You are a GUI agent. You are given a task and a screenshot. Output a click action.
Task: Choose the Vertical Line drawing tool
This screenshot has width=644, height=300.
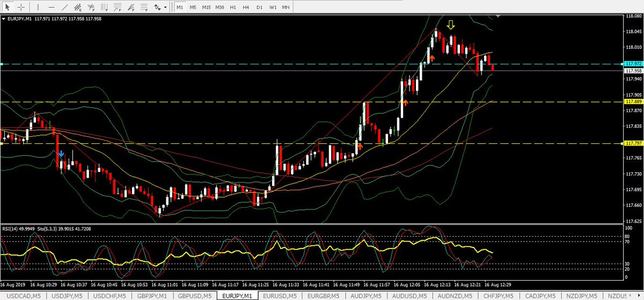coord(37,7)
